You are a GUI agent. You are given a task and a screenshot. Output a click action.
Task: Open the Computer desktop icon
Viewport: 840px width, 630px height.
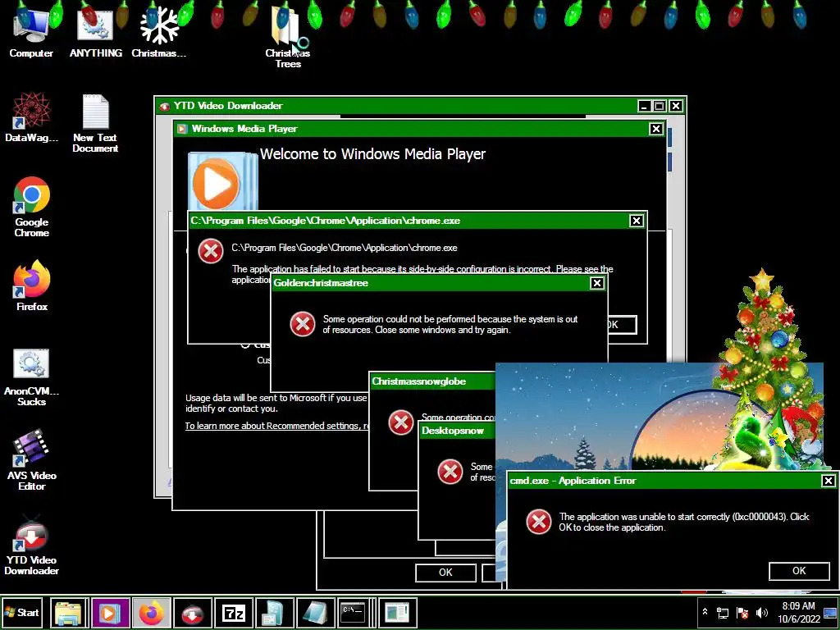tap(30, 32)
